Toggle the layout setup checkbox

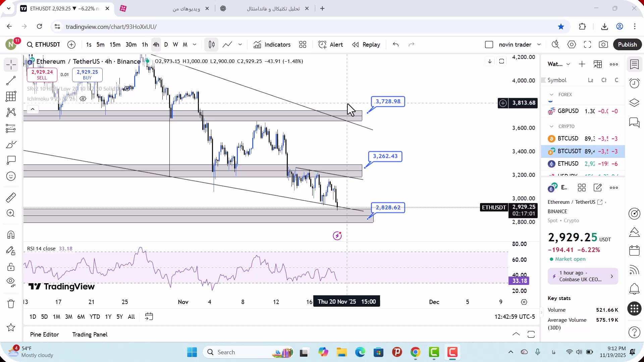click(489, 45)
